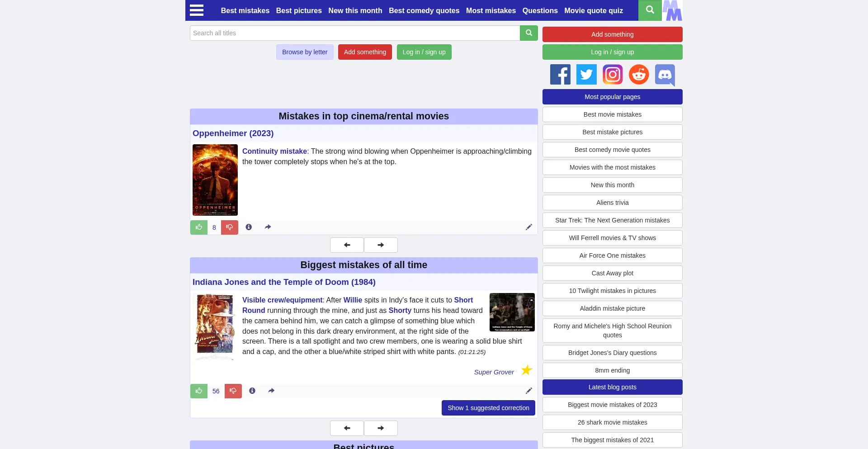868x449 pixels.
Task: Click the Temple of Doom movie poster
Action: 215,327
